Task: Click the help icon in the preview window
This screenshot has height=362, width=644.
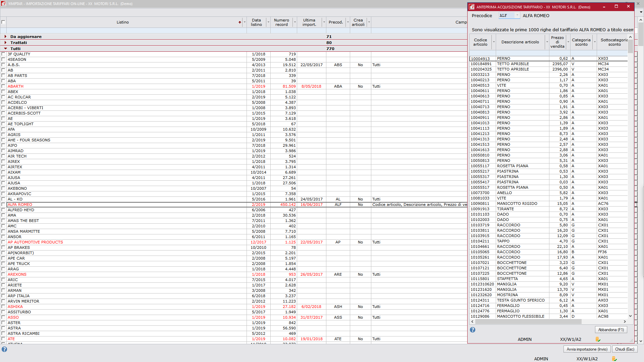Action: point(473,330)
